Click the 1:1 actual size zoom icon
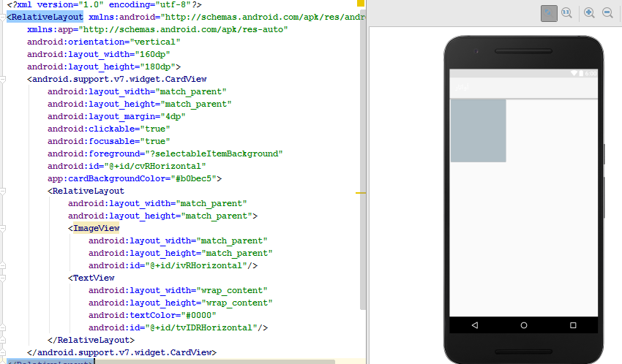Viewport: 622px width, 364px height. click(x=566, y=13)
